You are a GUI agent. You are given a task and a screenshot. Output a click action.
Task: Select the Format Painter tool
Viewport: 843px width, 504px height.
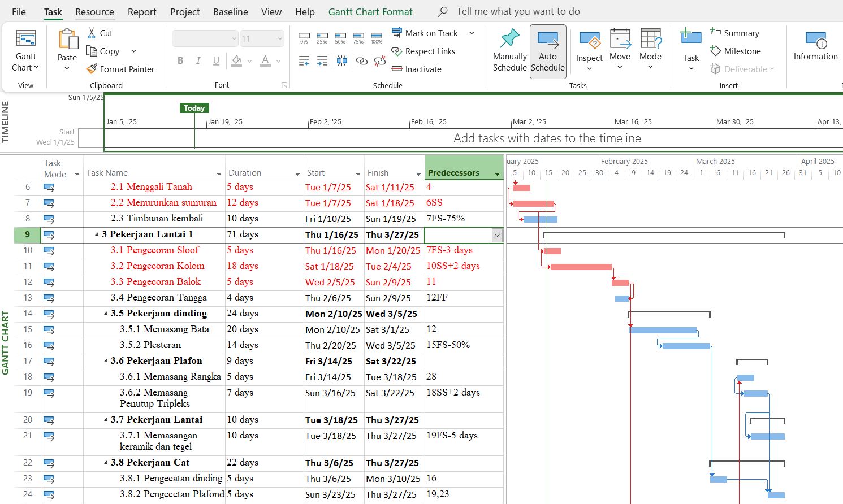pyautogui.click(x=120, y=69)
